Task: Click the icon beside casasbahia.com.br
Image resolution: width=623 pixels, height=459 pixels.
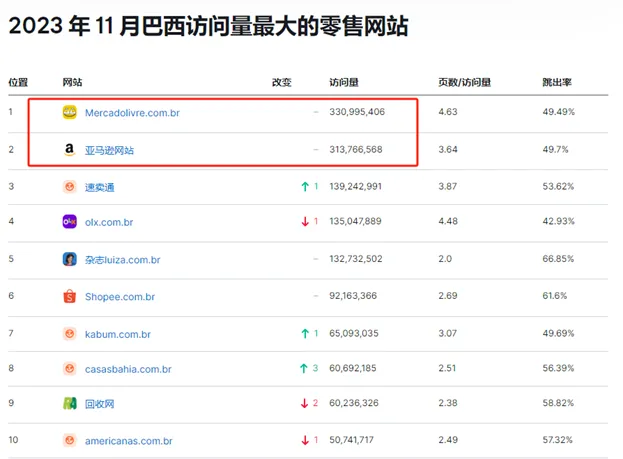Action: (x=70, y=368)
